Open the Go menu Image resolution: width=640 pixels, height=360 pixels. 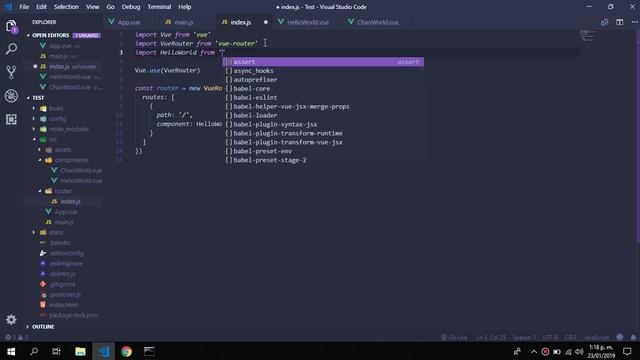[x=110, y=7]
